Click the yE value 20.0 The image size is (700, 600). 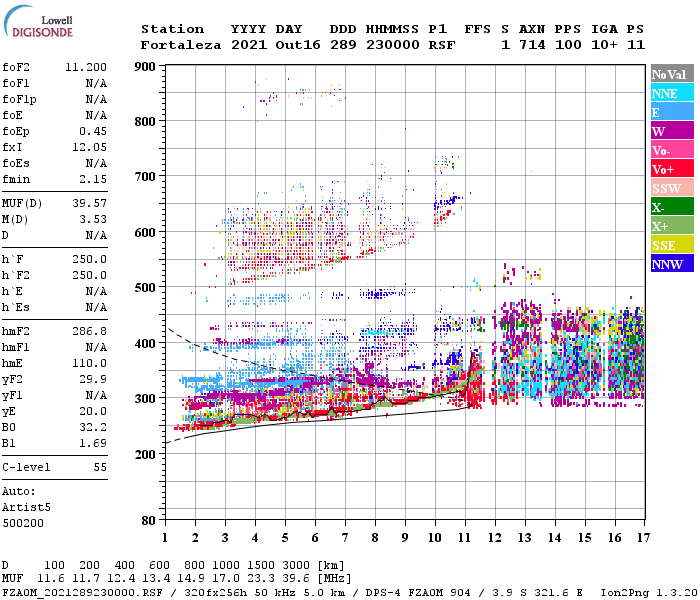[x=93, y=412]
